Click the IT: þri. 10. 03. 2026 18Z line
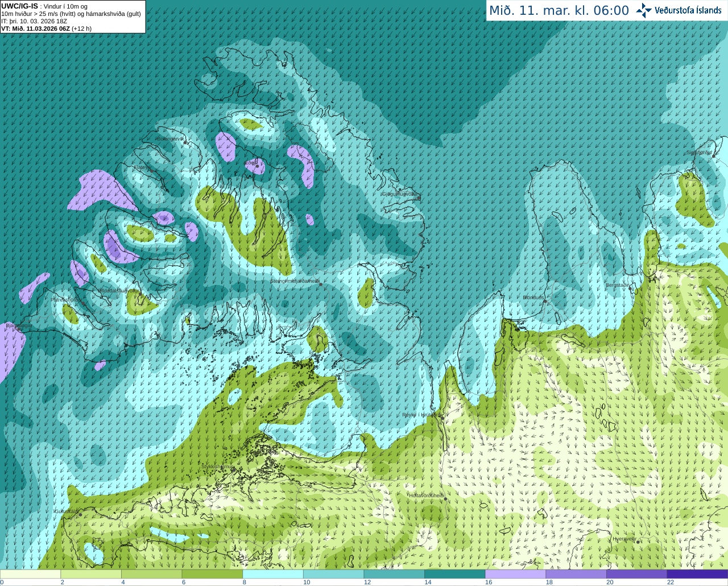The image size is (728, 586). click(34, 21)
